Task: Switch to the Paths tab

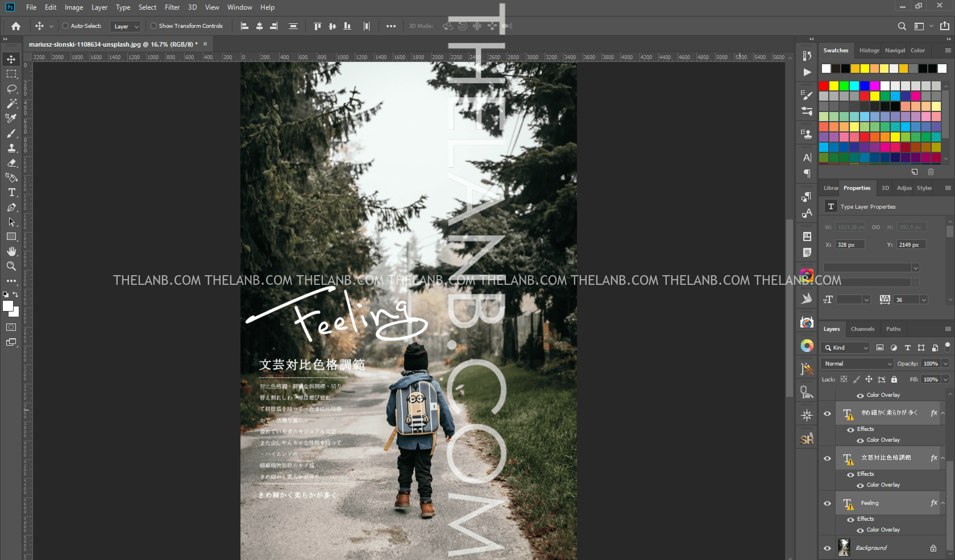Action: point(893,329)
